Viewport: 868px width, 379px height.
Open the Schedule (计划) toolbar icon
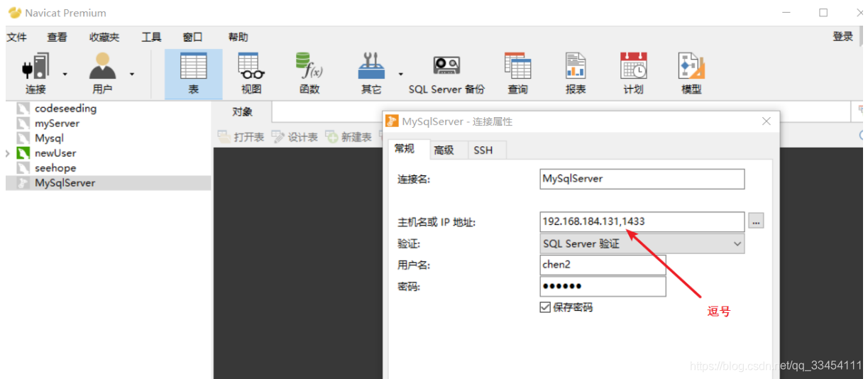pyautogui.click(x=633, y=74)
